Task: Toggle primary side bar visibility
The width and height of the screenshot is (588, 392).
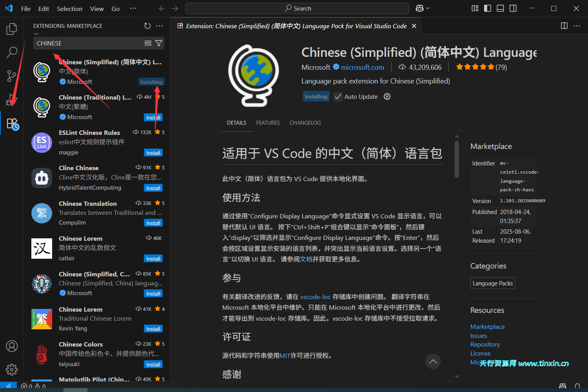Action: pyautogui.click(x=488, y=8)
